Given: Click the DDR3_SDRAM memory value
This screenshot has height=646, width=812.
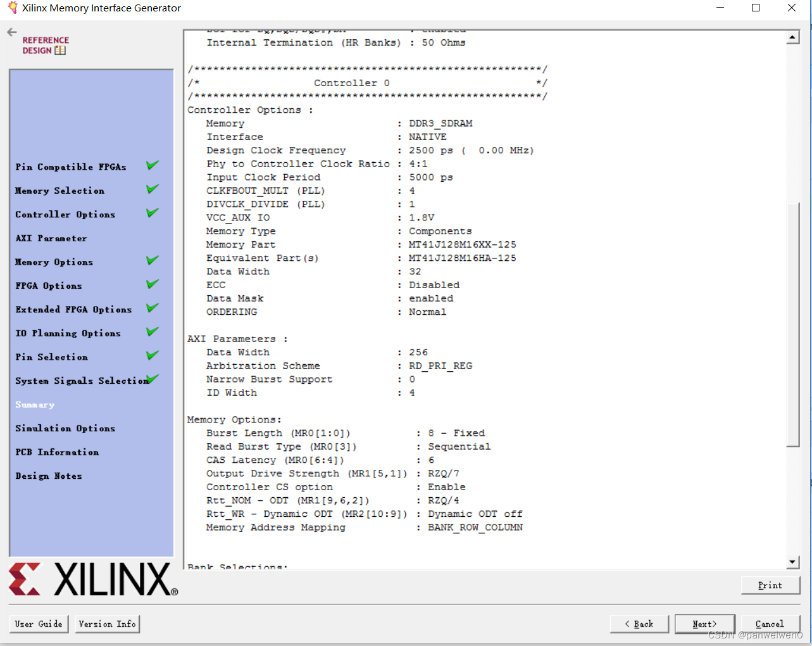Looking at the screenshot, I should pyautogui.click(x=440, y=123).
